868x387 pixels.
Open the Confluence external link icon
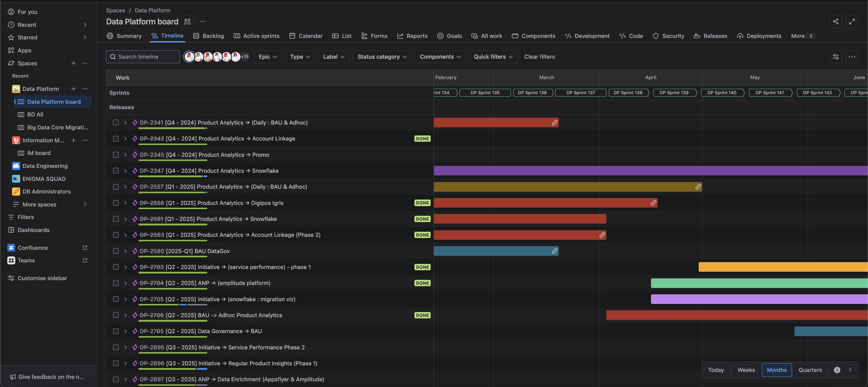[85, 248]
